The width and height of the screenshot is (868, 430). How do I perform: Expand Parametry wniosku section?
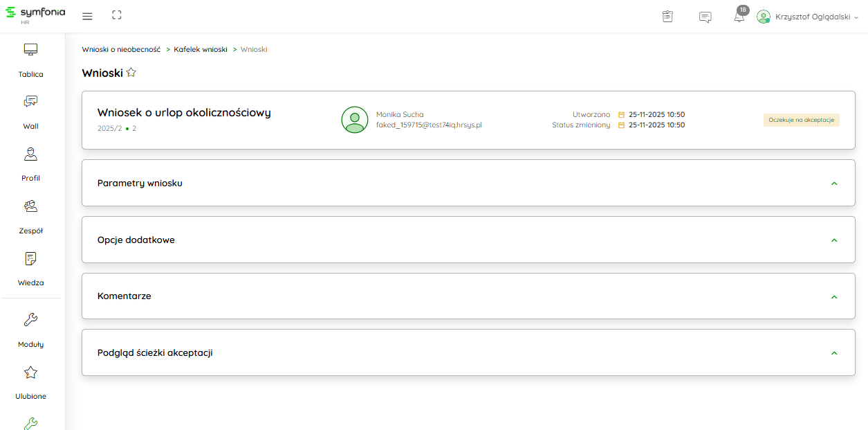tap(833, 183)
